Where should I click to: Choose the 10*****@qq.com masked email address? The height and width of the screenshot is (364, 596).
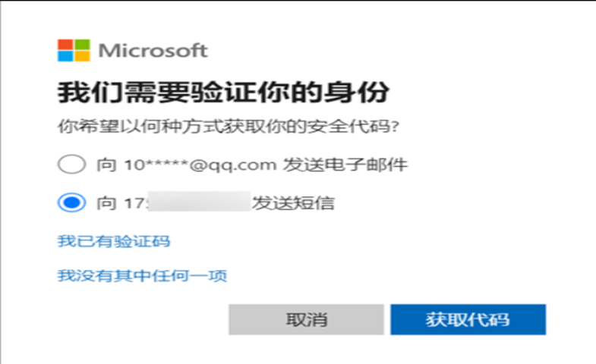[200, 165]
